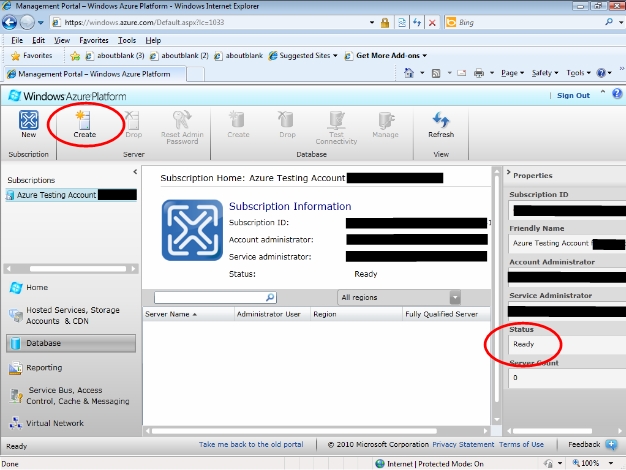The width and height of the screenshot is (626, 470).
Task: Click the browser Forward button
Action: [x=27, y=22]
